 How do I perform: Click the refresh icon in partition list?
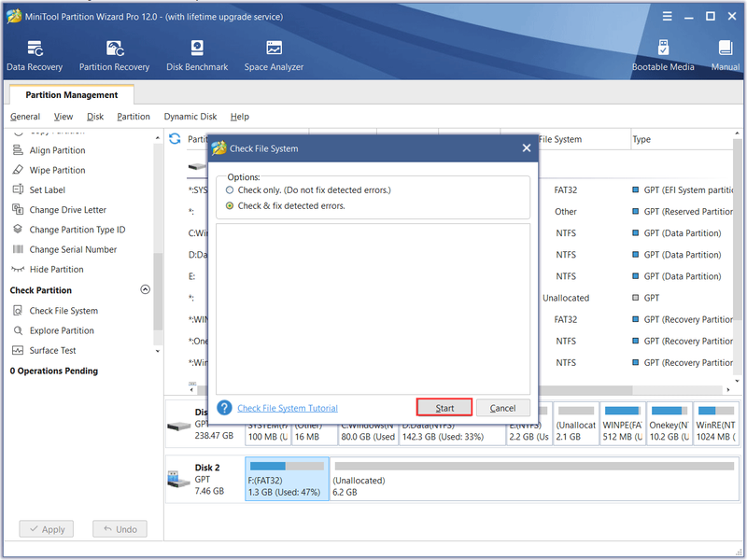[175, 138]
